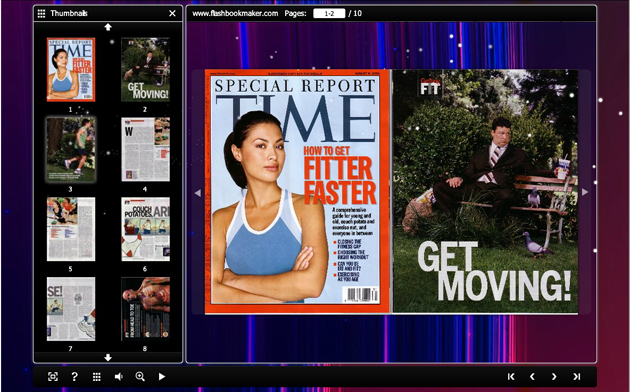The width and height of the screenshot is (630, 392).
Task: Toggle fullscreen mode icon in bottom toolbar
Action: 53,376
